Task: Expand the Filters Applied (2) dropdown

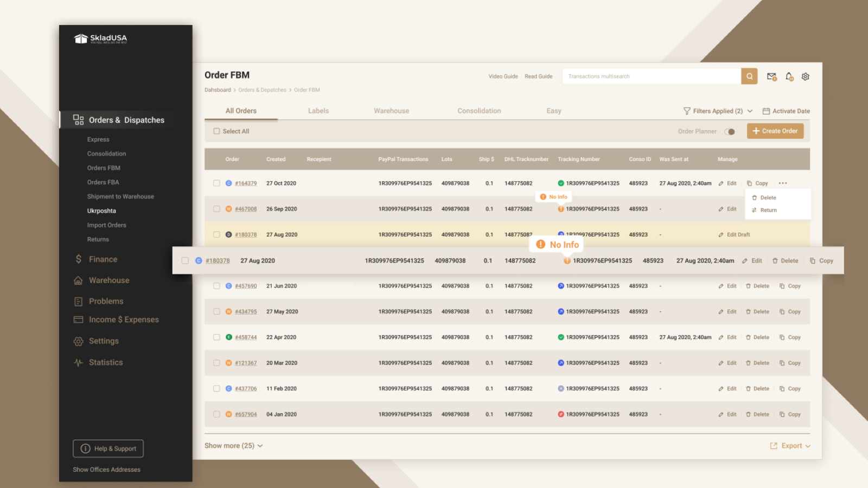Action: point(718,111)
